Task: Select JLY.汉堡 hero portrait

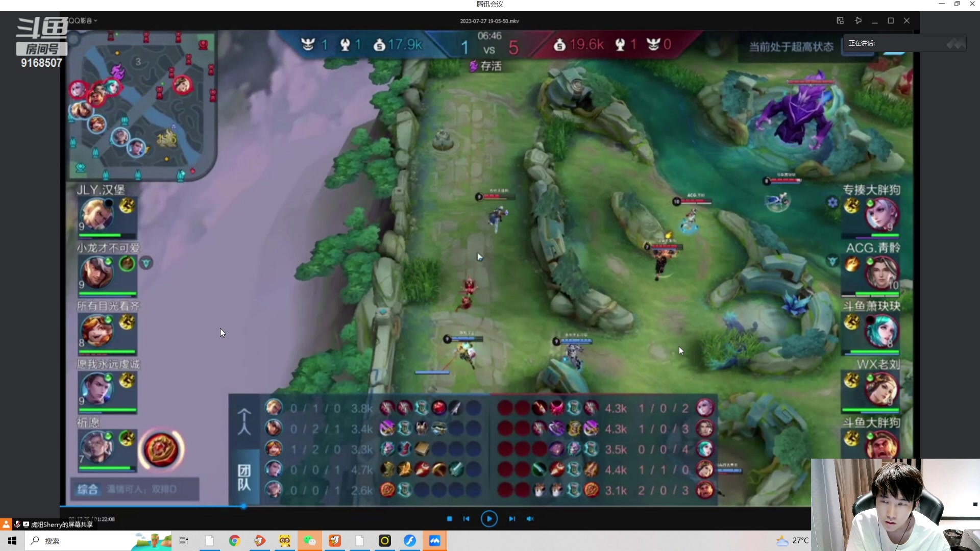Action: click(97, 214)
